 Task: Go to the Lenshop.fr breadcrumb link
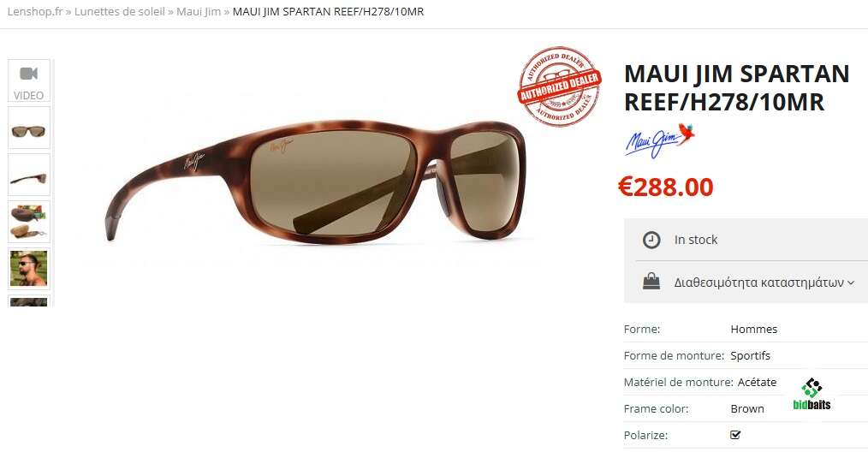click(35, 12)
